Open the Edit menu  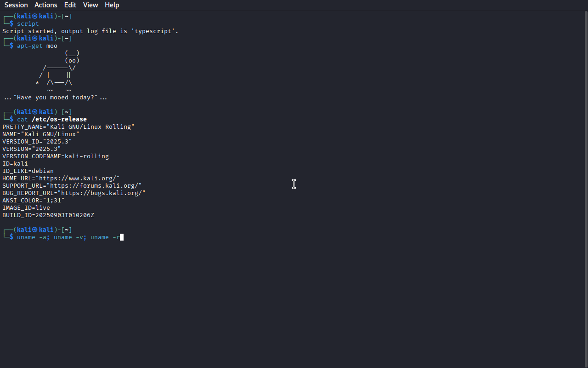70,5
